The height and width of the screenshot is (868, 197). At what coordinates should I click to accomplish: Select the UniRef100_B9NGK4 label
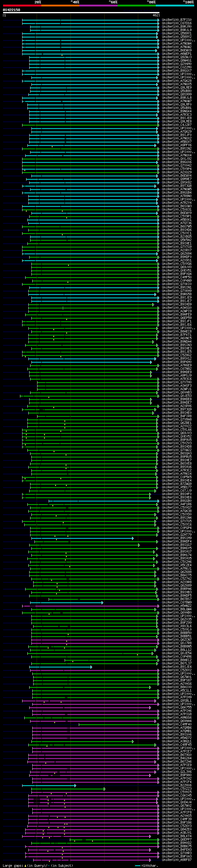[177, 111]
